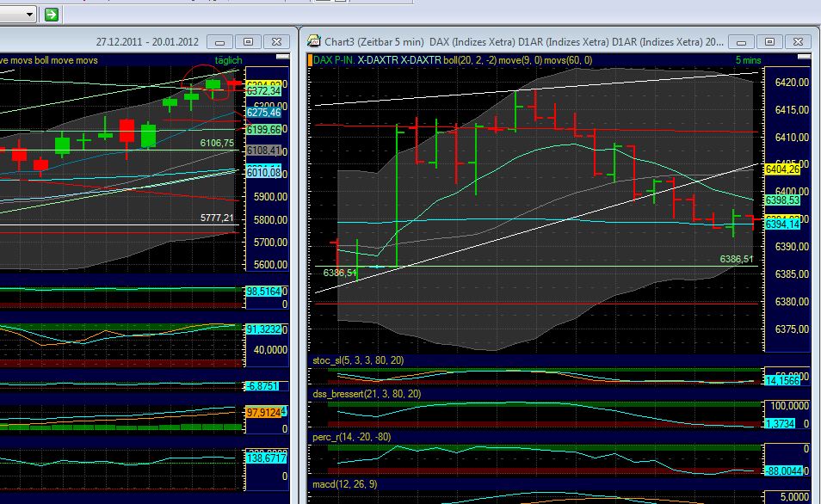This screenshot has height=504, width=821.
Task: Restore the left daily chart window
Action: pos(249,40)
